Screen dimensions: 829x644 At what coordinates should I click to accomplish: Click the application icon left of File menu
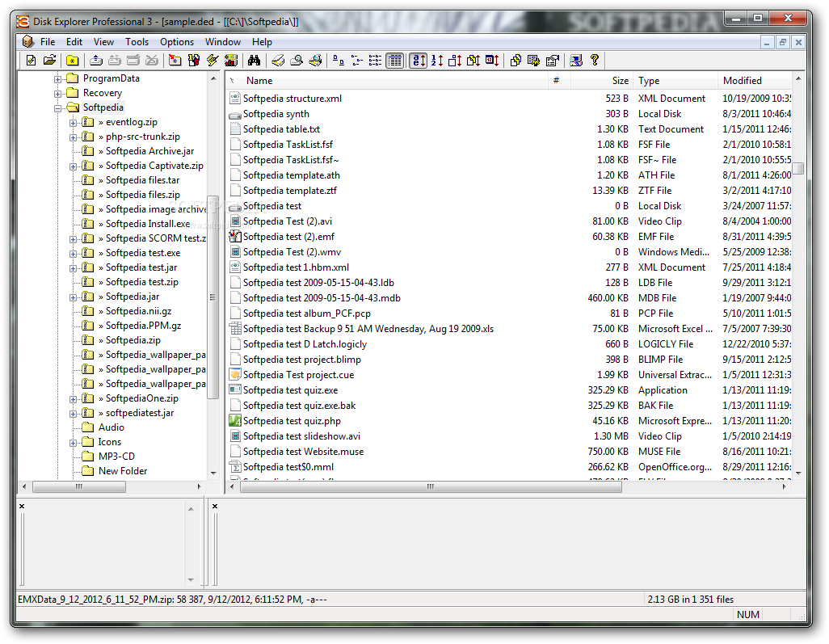click(x=27, y=42)
